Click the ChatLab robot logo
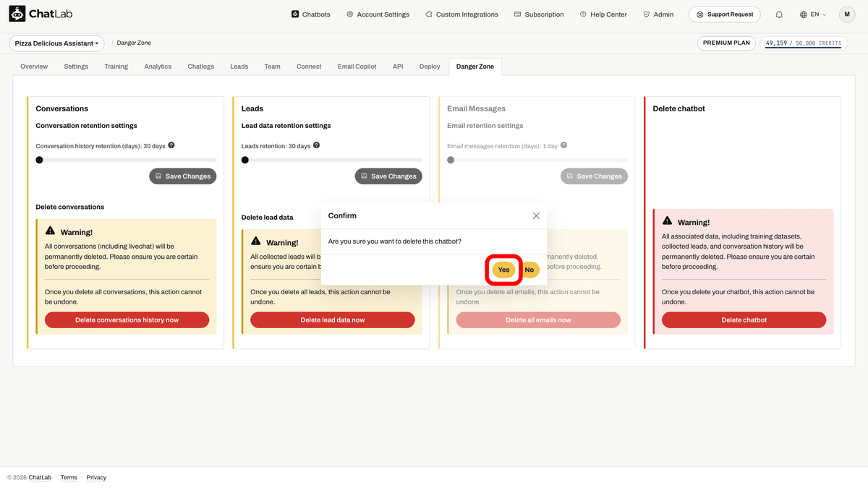The width and height of the screenshot is (868, 488). tap(17, 14)
